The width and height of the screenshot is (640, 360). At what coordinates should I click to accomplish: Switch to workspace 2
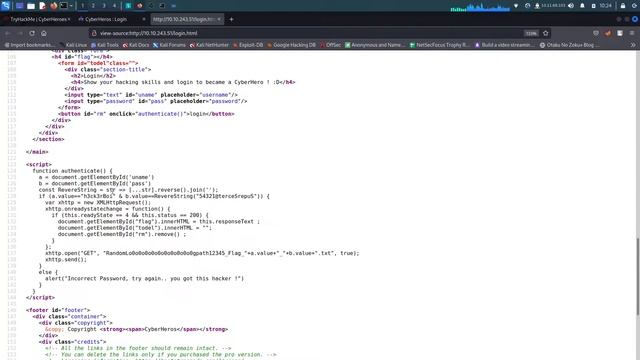93,6
